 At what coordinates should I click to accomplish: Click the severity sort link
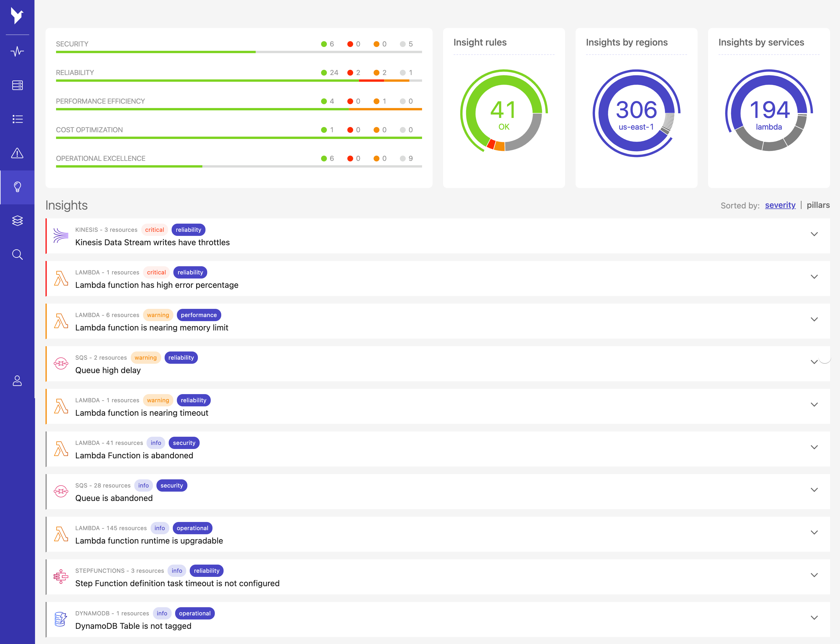(781, 205)
